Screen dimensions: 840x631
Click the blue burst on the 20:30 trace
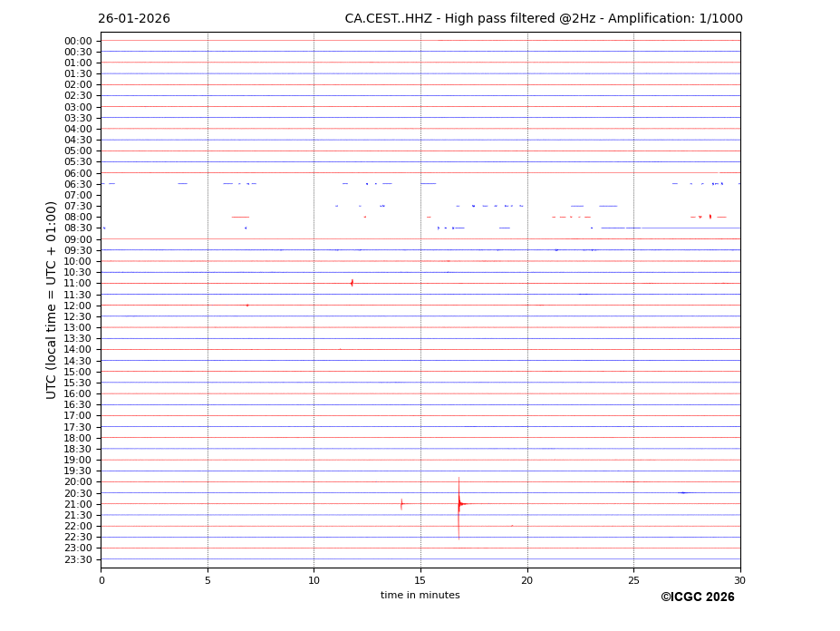(x=683, y=492)
